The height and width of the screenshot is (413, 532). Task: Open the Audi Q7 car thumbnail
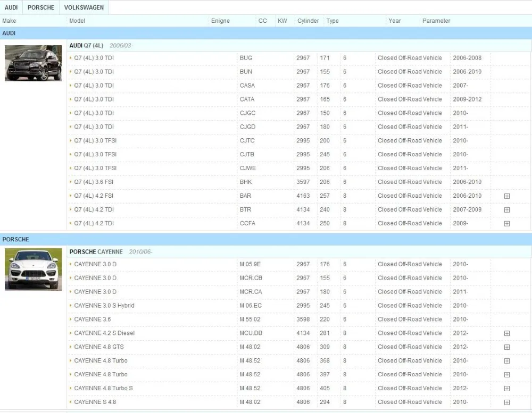click(33, 63)
